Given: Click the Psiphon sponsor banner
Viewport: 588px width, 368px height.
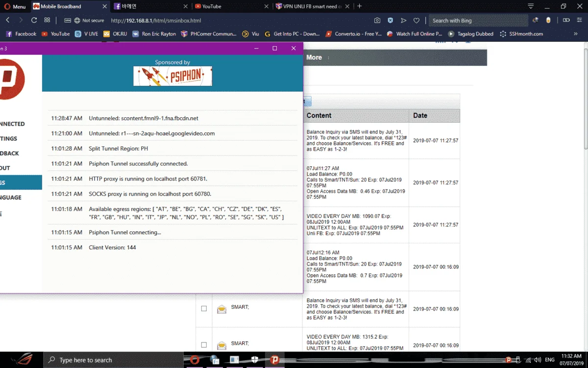Looking at the screenshot, I should click(172, 76).
